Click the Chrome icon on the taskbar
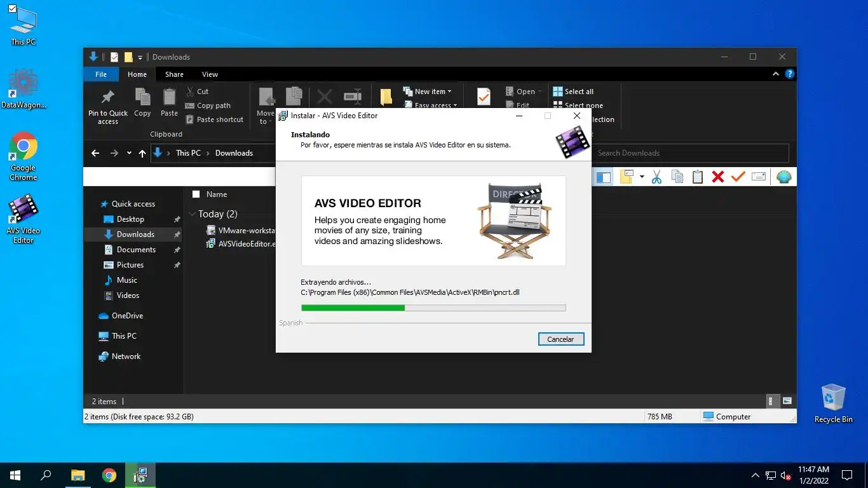The height and width of the screenshot is (488, 868). [x=109, y=475]
